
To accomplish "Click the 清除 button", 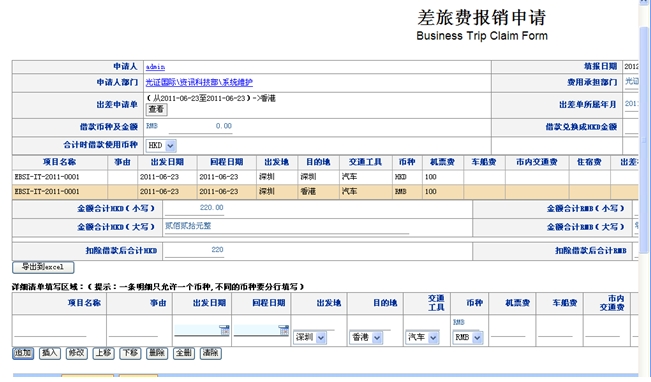I will click(211, 353).
